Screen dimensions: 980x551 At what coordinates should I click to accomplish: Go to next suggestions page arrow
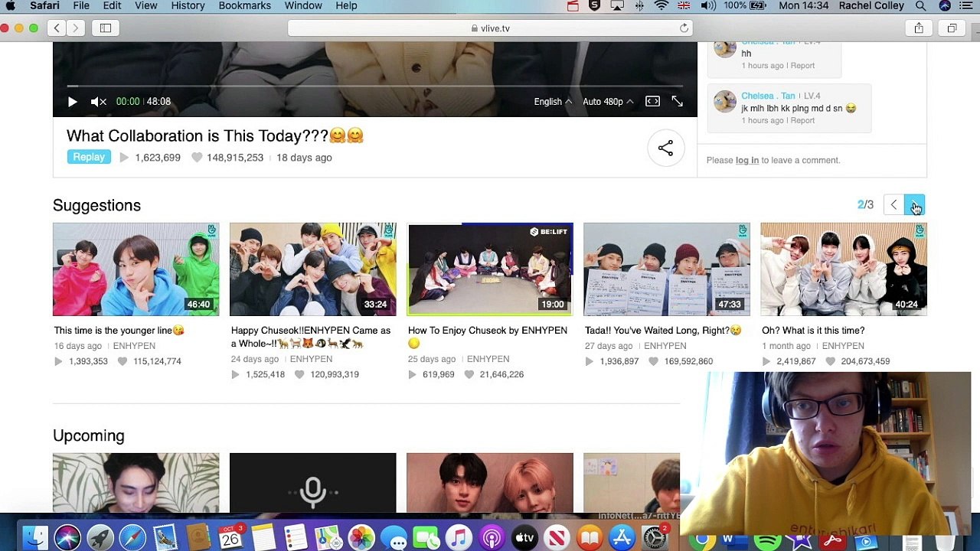click(914, 205)
